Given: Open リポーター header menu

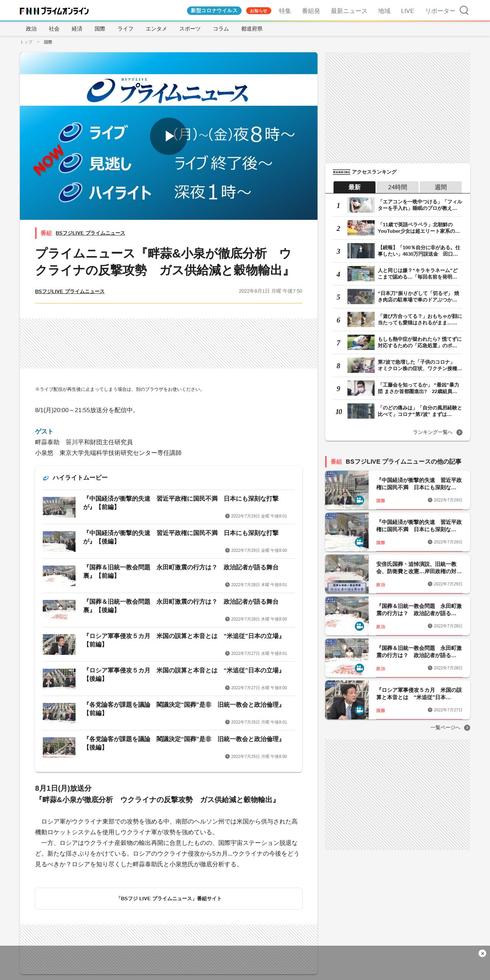Looking at the screenshot, I should [x=440, y=11].
